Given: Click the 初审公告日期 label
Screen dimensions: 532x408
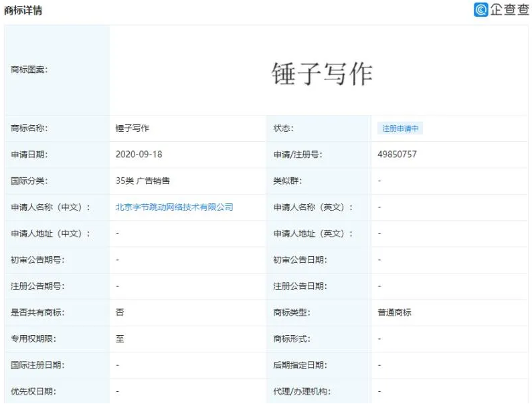Looking at the screenshot, I should (300, 260).
